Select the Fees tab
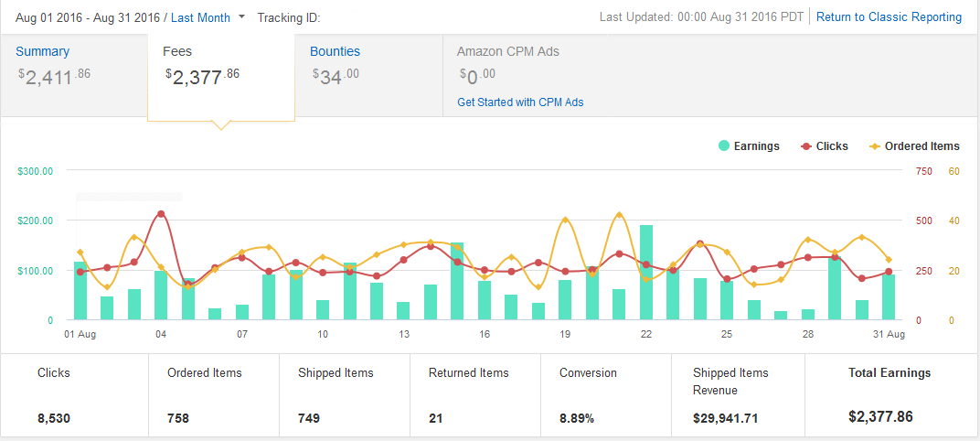980x441 pixels. click(220, 75)
